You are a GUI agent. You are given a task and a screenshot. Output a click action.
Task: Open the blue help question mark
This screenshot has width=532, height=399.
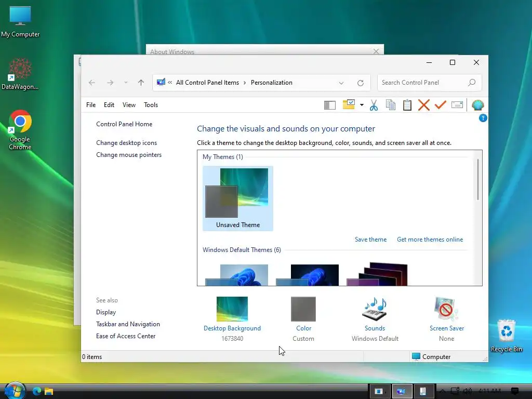pos(483,118)
